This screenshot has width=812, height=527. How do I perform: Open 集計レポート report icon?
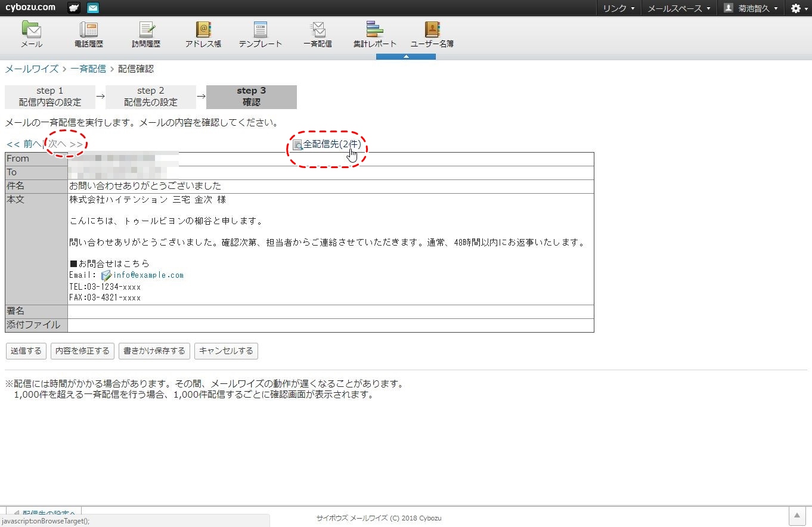coord(375,35)
